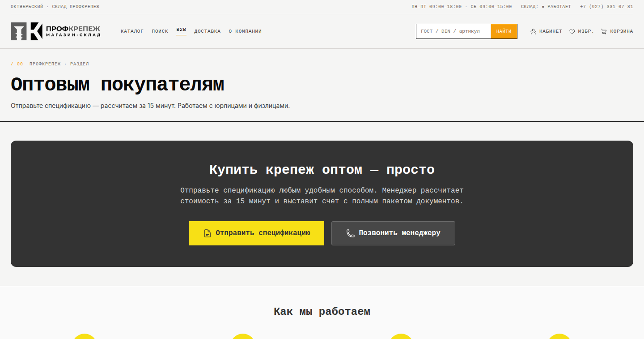Click the Октябрьский · Склад Профкрепеж text
Viewport: 644px width, 339px height.
55,7
